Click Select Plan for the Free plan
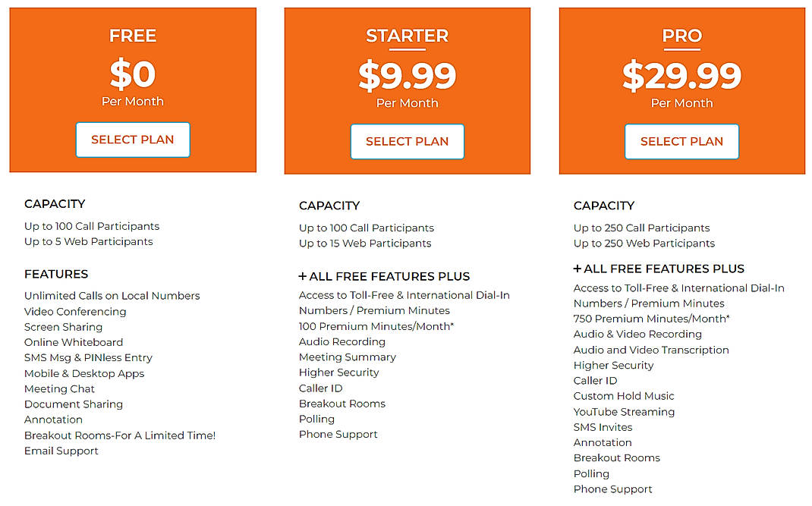 tap(132, 140)
